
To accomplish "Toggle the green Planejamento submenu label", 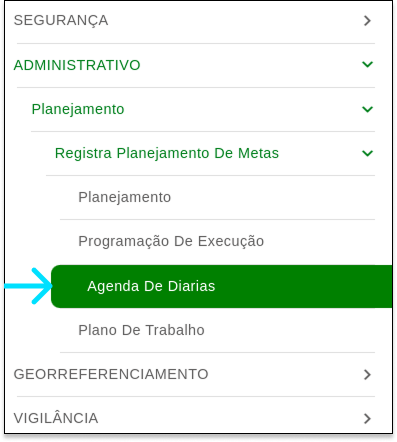I will point(78,109).
